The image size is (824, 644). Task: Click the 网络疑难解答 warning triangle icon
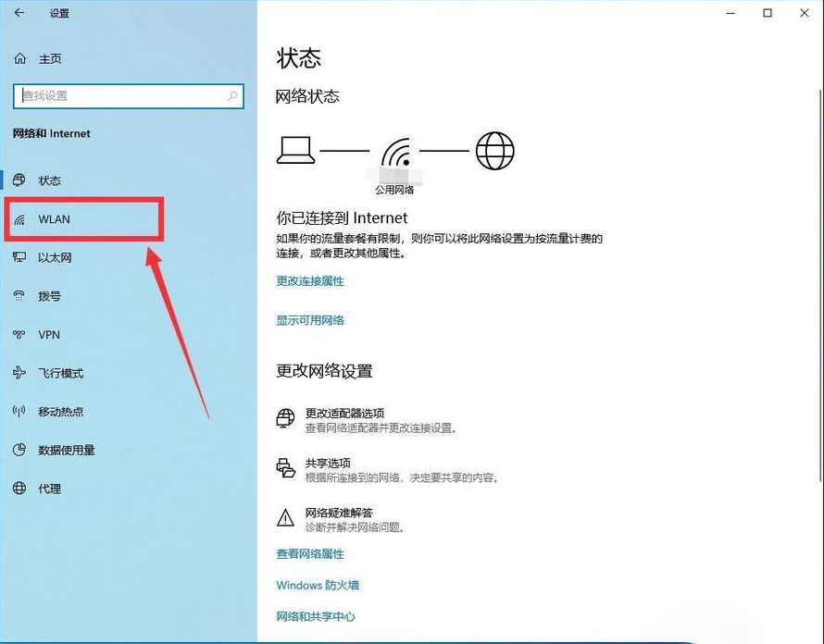pyautogui.click(x=285, y=518)
